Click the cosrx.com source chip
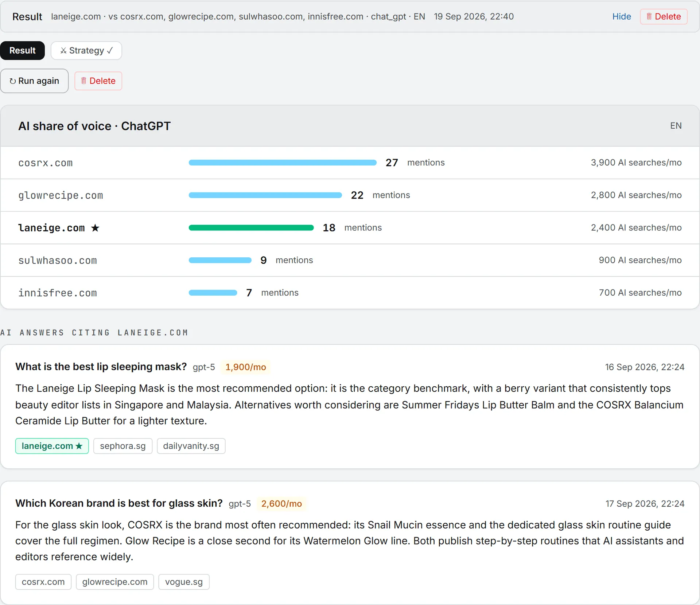The image size is (700, 605). tap(43, 582)
